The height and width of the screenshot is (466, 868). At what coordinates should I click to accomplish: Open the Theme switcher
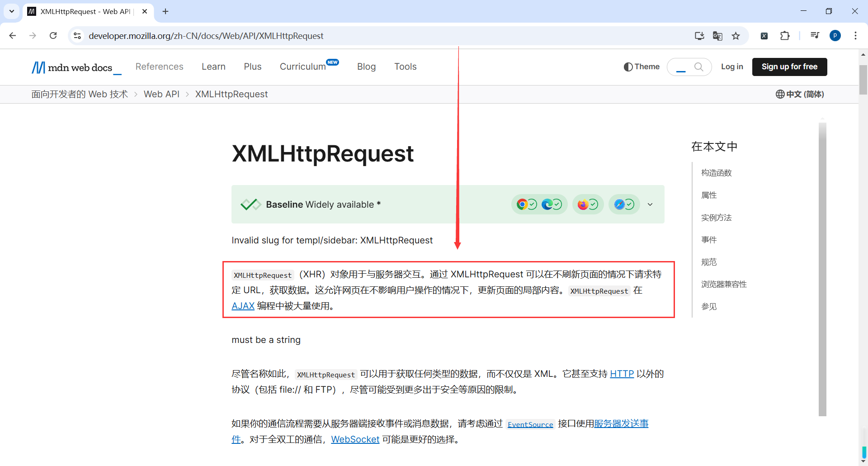pyautogui.click(x=642, y=67)
